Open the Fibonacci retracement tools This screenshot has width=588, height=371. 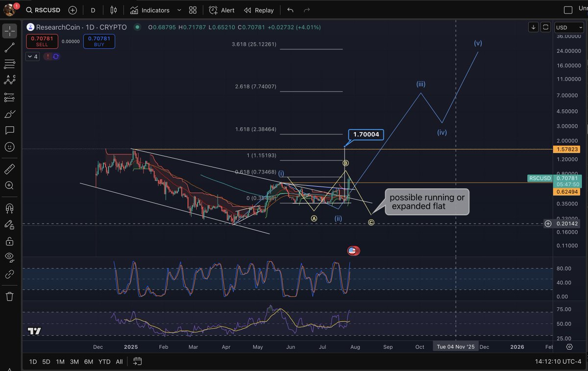[x=10, y=64]
